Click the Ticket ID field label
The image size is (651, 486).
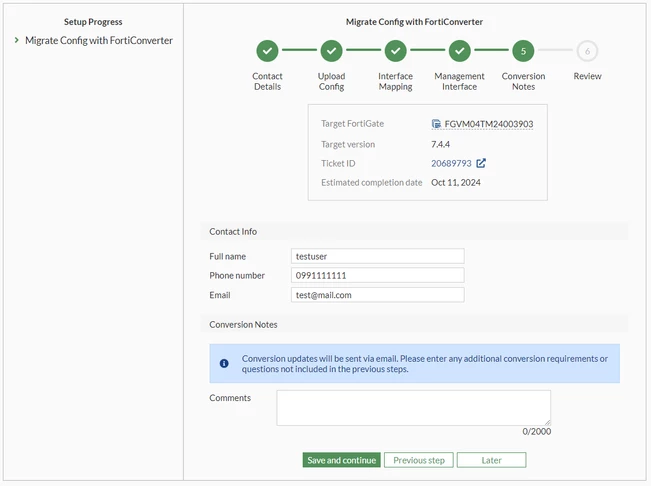tap(338, 164)
